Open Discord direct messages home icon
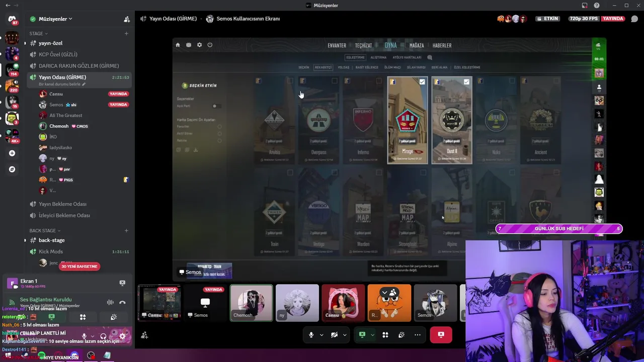Viewport: 644px width, 362px height. click(12, 20)
